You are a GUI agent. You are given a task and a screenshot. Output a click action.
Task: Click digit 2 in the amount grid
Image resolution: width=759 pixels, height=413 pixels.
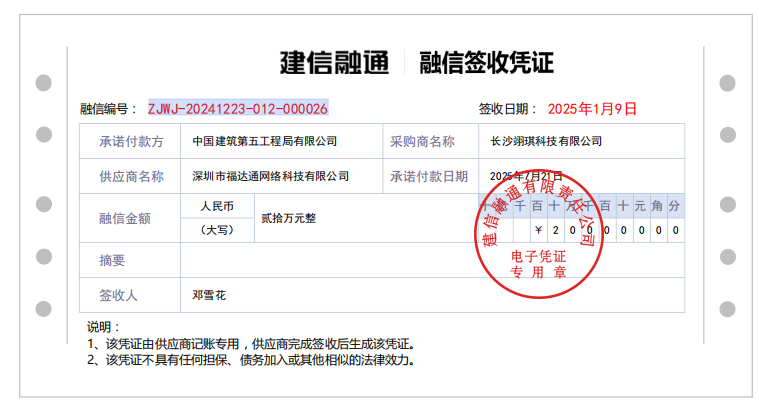pos(556,230)
